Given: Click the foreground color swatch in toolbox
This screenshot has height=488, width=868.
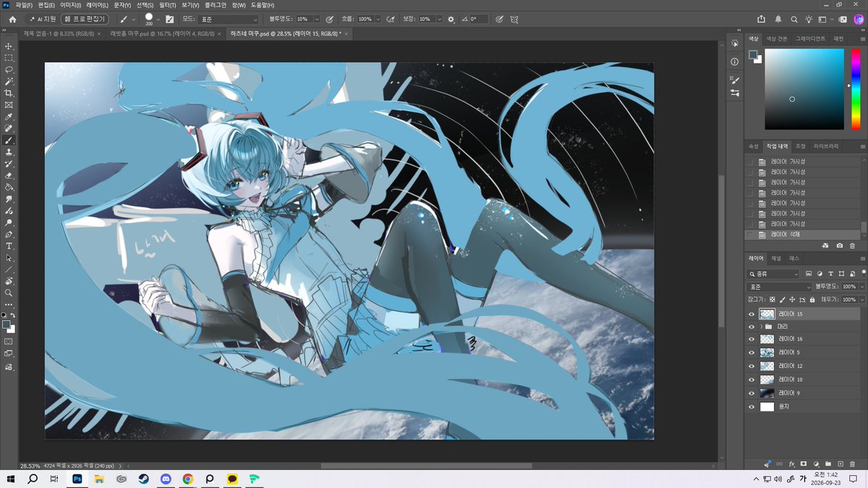Looking at the screenshot, I should 7,325.
